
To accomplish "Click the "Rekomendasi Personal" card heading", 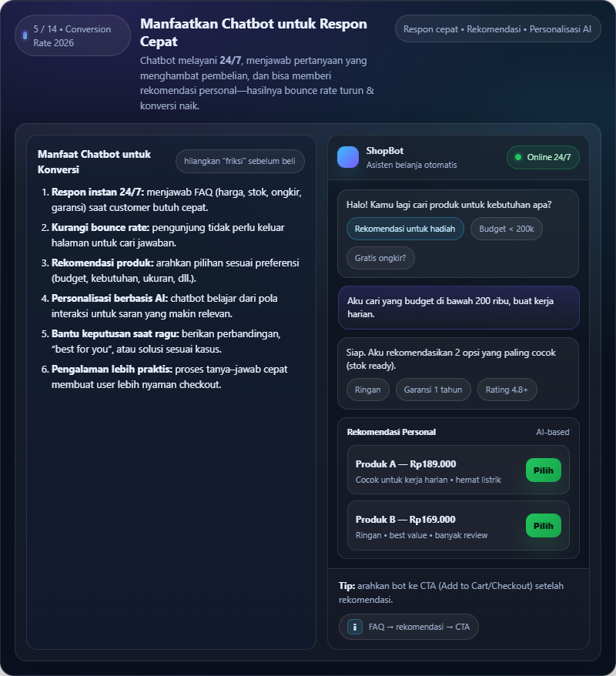I will pyautogui.click(x=391, y=432).
